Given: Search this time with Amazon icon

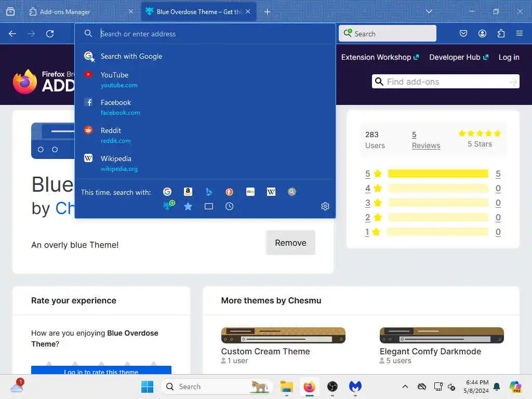Looking at the screenshot, I should tap(188, 192).
